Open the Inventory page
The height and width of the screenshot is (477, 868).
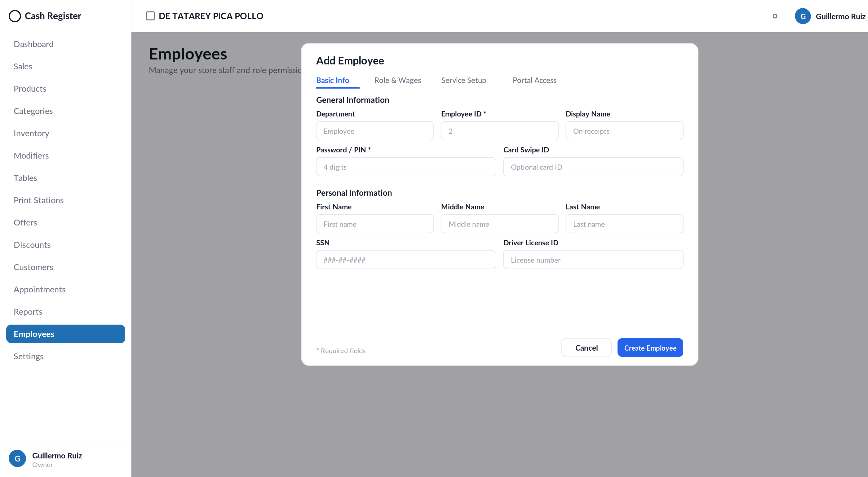point(66,133)
